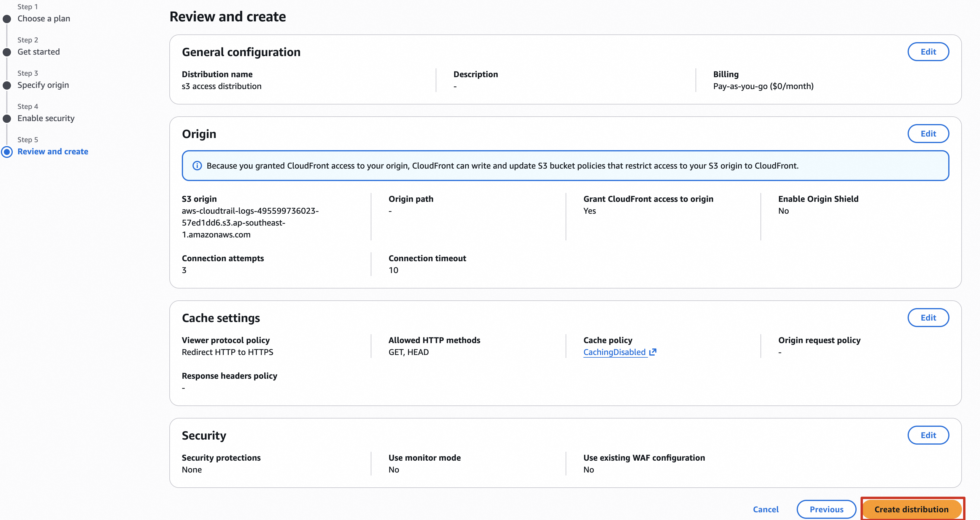Go to the Get started step
980x520 pixels.
[39, 52]
